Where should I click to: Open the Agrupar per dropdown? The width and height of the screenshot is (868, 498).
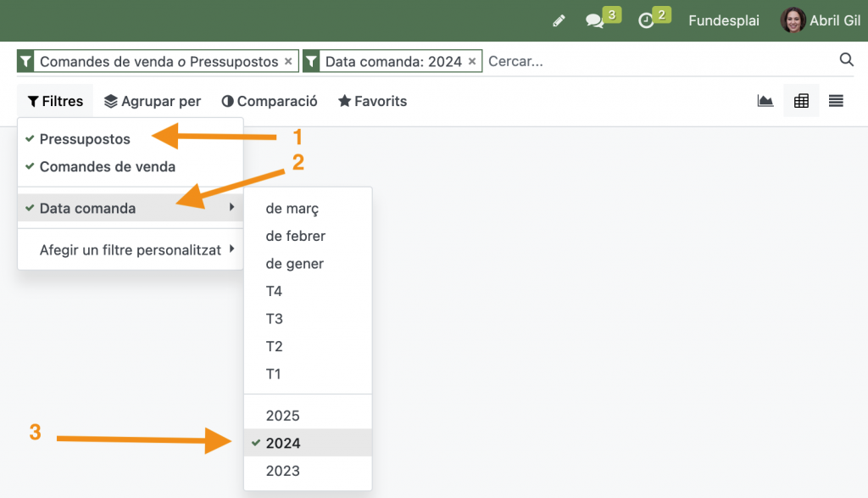pyautogui.click(x=153, y=101)
